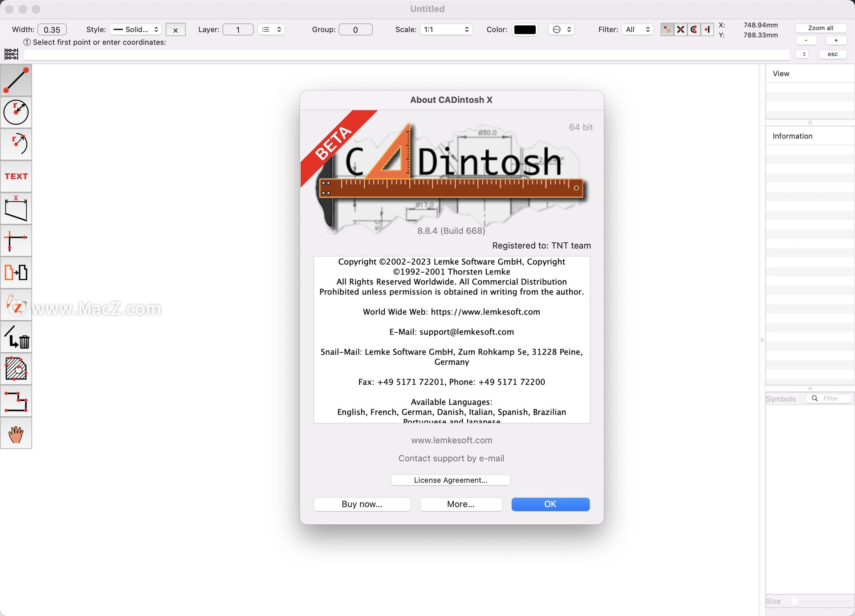Click the License Agreement button
855x616 pixels.
[451, 480]
